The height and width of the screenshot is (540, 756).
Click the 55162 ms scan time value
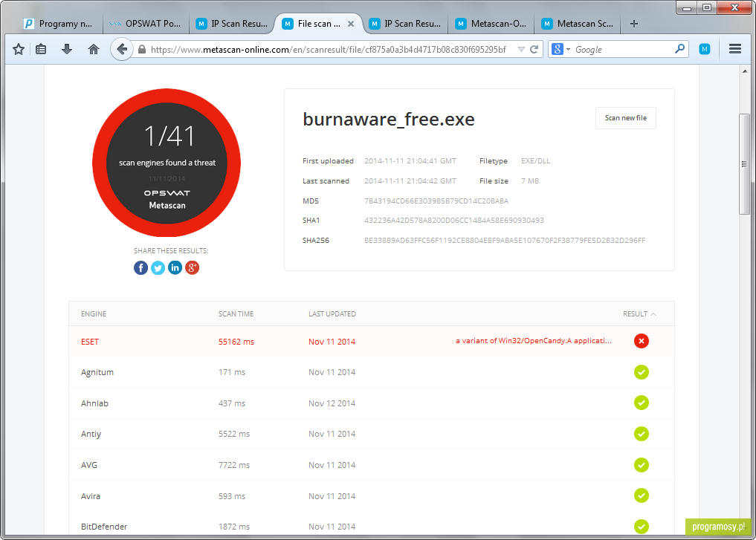[236, 342]
